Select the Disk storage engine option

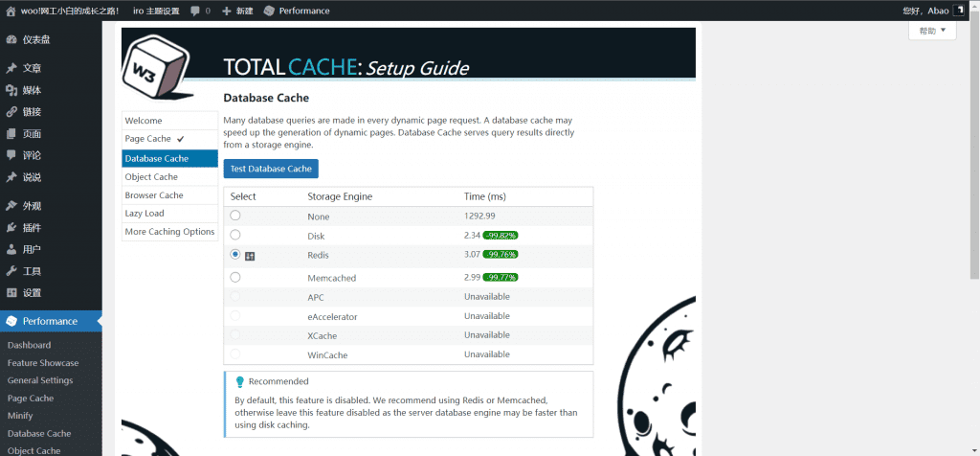(x=235, y=235)
